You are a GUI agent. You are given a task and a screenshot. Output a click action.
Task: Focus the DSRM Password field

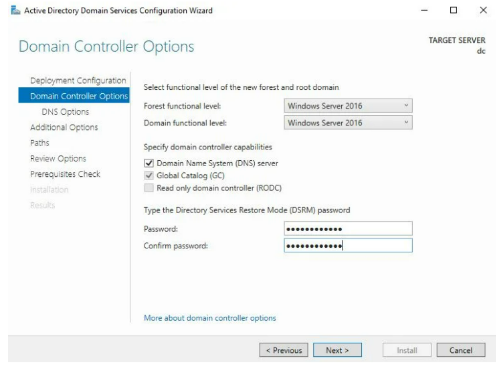pyautogui.click(x=348, y=229)
